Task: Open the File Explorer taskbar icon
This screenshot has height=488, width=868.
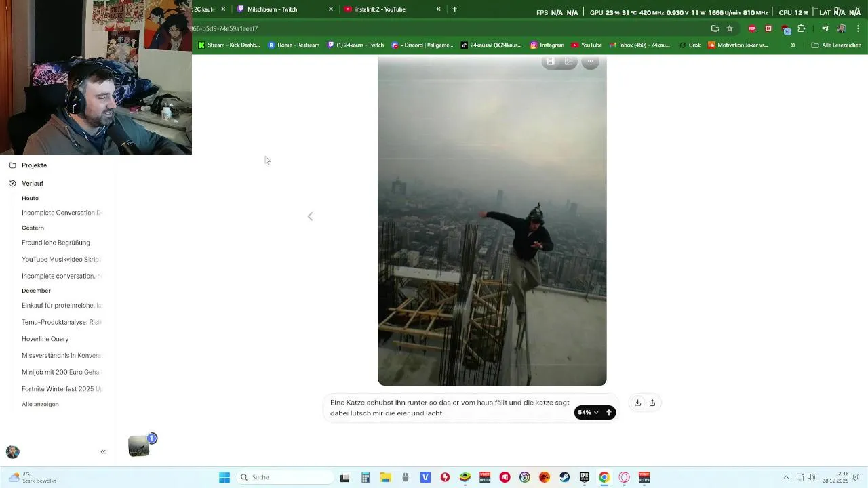Action: (385, 477)
